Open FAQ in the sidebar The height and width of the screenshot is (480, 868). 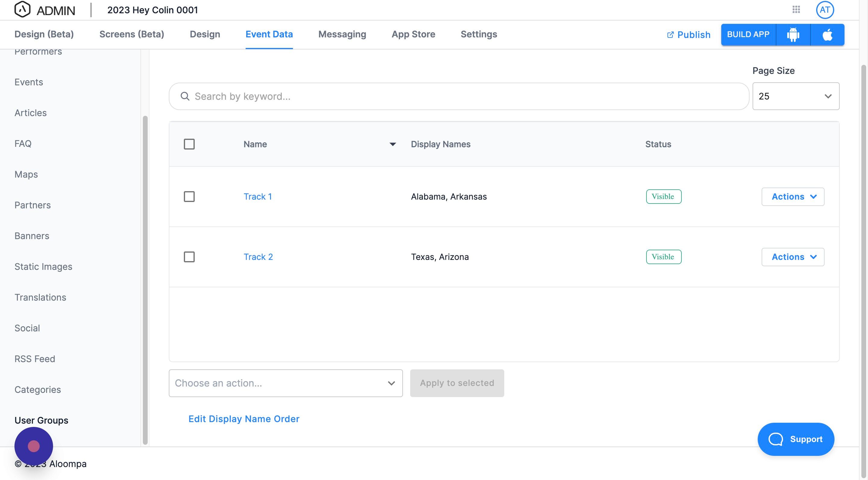point(23,144)
